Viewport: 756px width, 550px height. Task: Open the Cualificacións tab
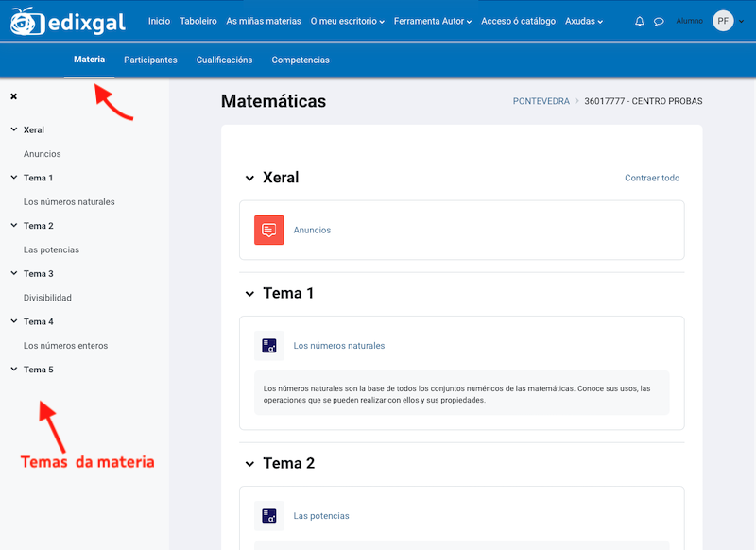[x=224, y=59]
